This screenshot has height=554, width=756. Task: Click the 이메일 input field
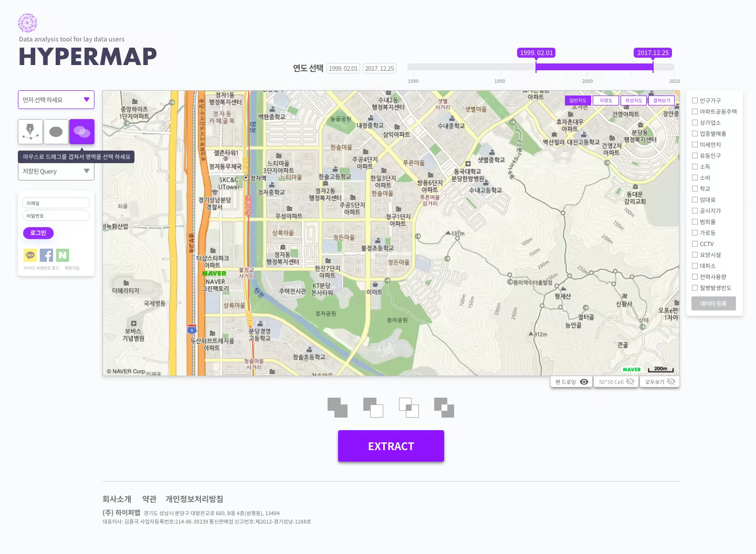pyautogui.click(x=56, y=203)
